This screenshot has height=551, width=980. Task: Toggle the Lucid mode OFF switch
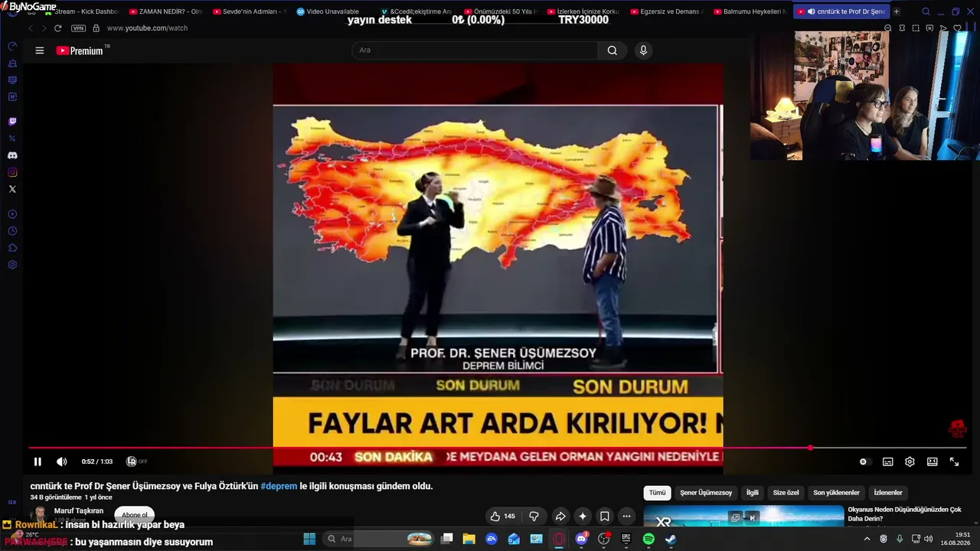tap(137, 461)
